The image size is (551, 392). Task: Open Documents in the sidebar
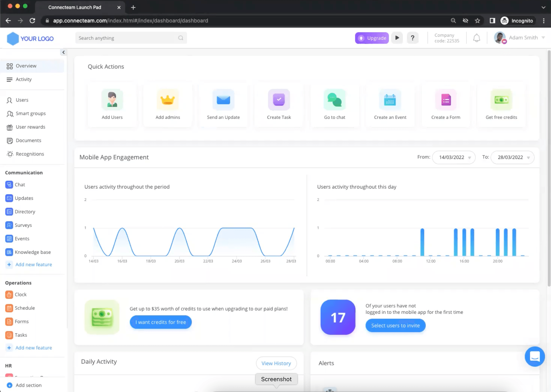(32, 141)
